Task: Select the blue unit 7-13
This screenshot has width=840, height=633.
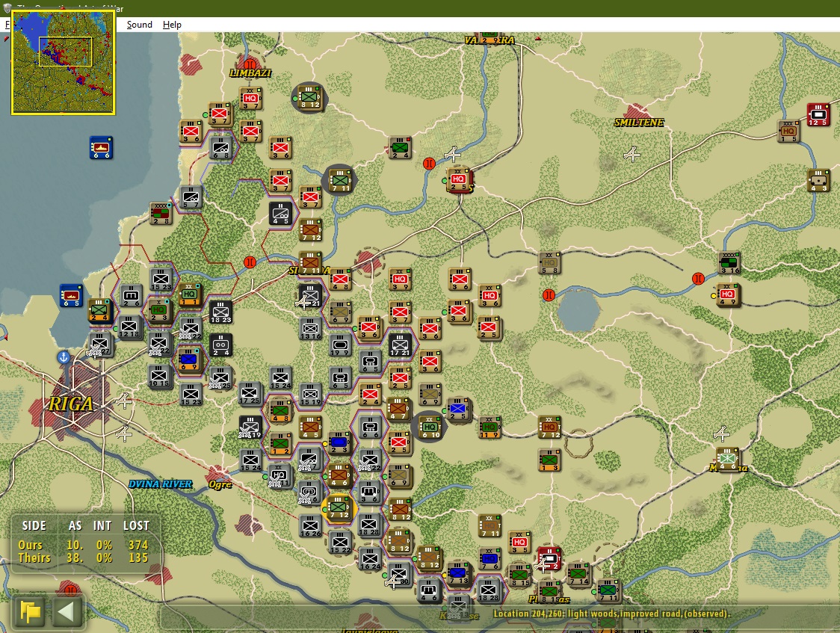Action: (x=459, y=573)
